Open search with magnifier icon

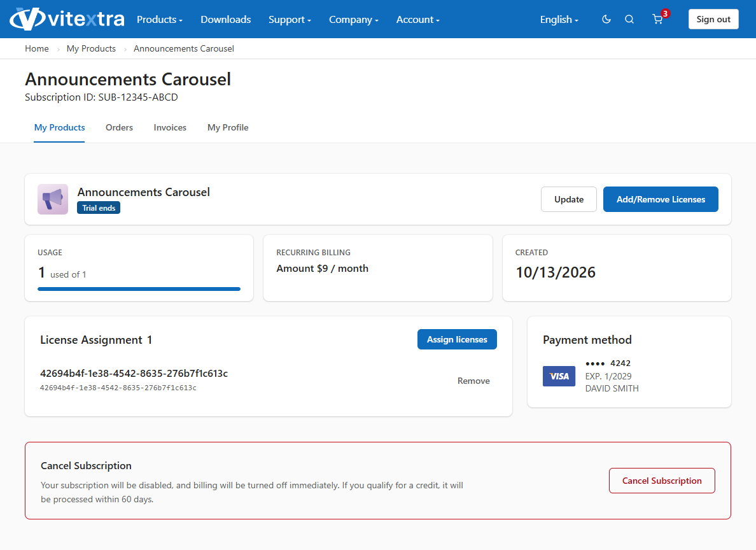click(x=629, y=19)
